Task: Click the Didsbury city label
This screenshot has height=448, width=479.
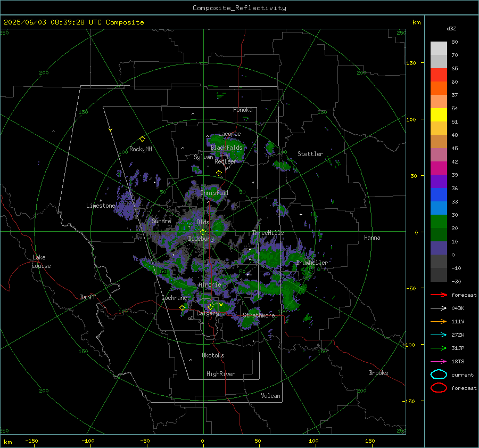Action: click(x=201, y=239)
